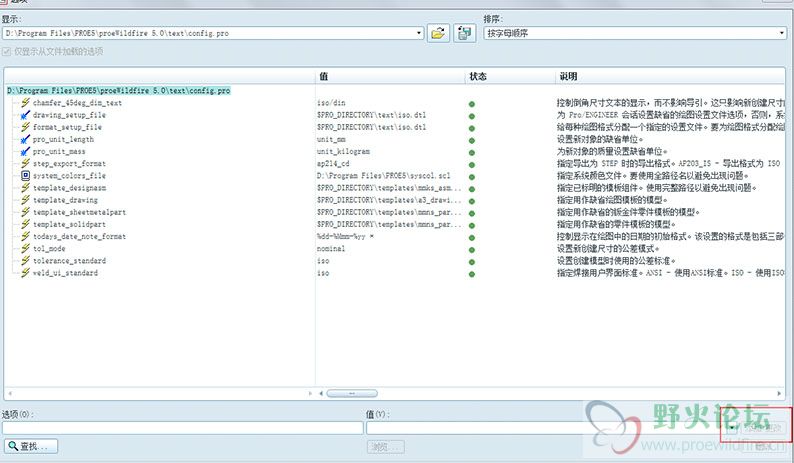The image size is (794, 463).
Task: Click status dot for tolerance_standard
Action: [472, 262]
